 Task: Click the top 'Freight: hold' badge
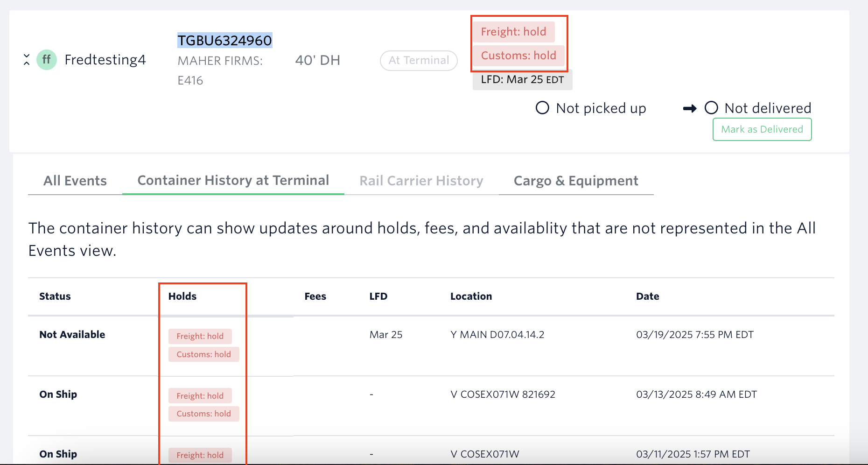[513, 32]
